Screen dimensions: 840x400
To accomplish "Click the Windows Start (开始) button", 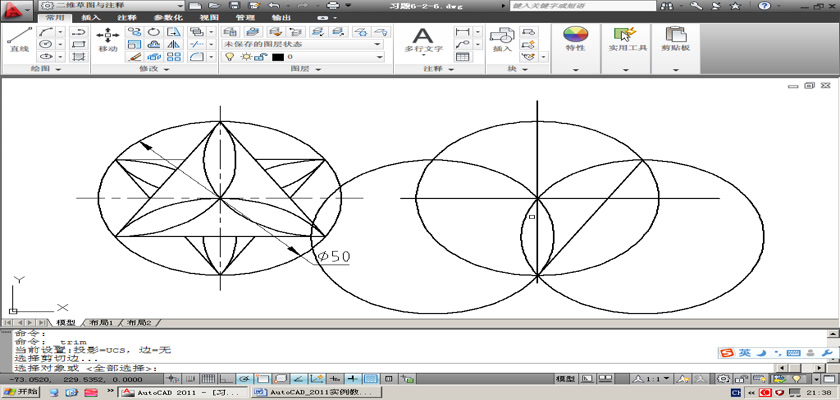I will pos(20,392).
